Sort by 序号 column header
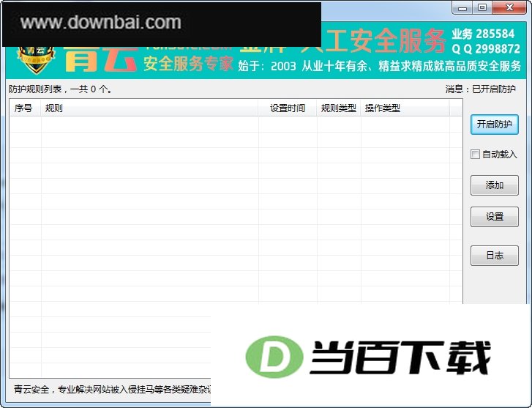Image resolution: width=532 pixels, height=408 pixels. coord(26,108)
